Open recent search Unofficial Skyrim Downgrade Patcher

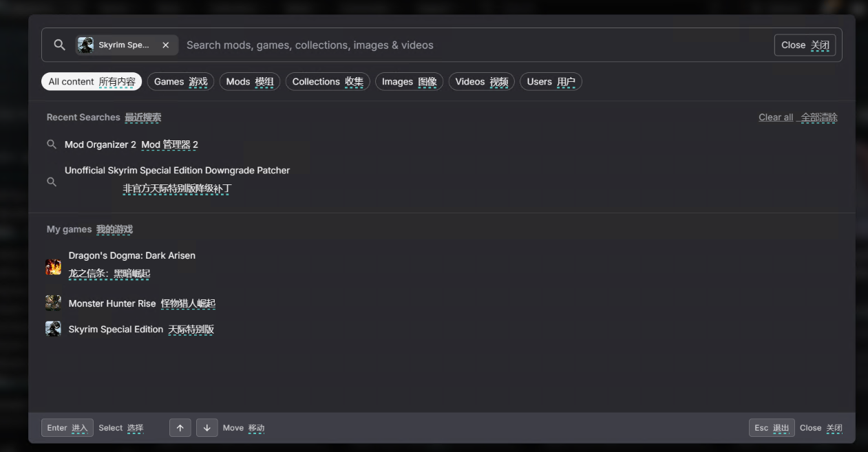click(177, 180)
